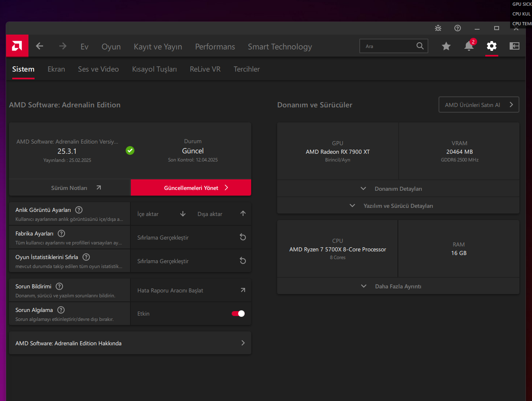This screenshot has height=401, width=532.
Task: Open the Performans menu
Action: pyautogui.click(x=215, y=47)
